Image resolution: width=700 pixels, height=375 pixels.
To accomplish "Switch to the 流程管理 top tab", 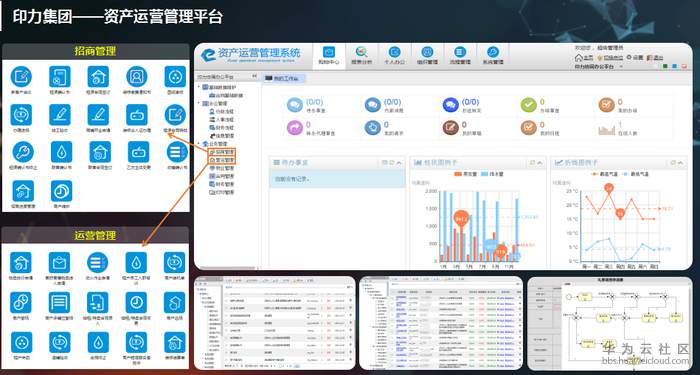I will point(460,55).
